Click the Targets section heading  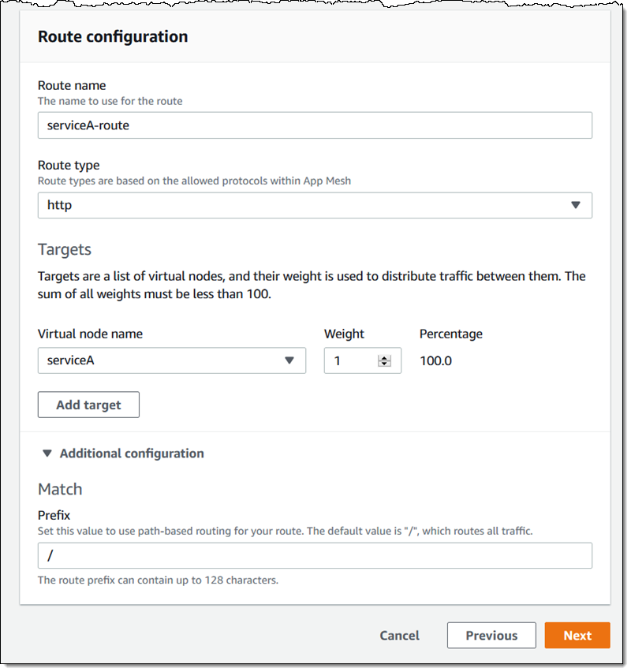65,249
